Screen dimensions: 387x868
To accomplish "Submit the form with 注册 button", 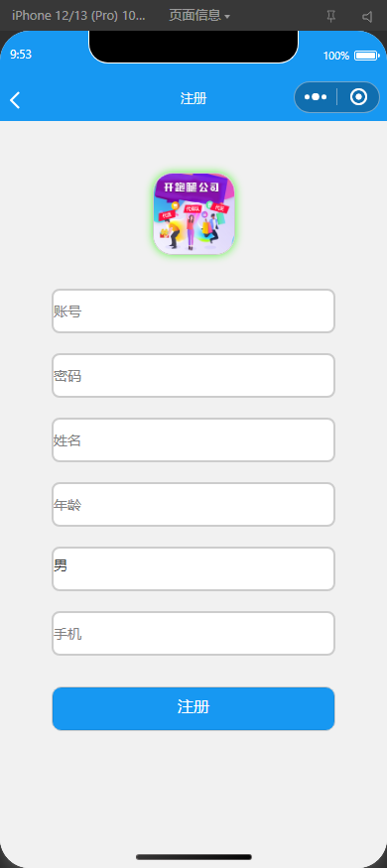I will (x=193, y=708).
